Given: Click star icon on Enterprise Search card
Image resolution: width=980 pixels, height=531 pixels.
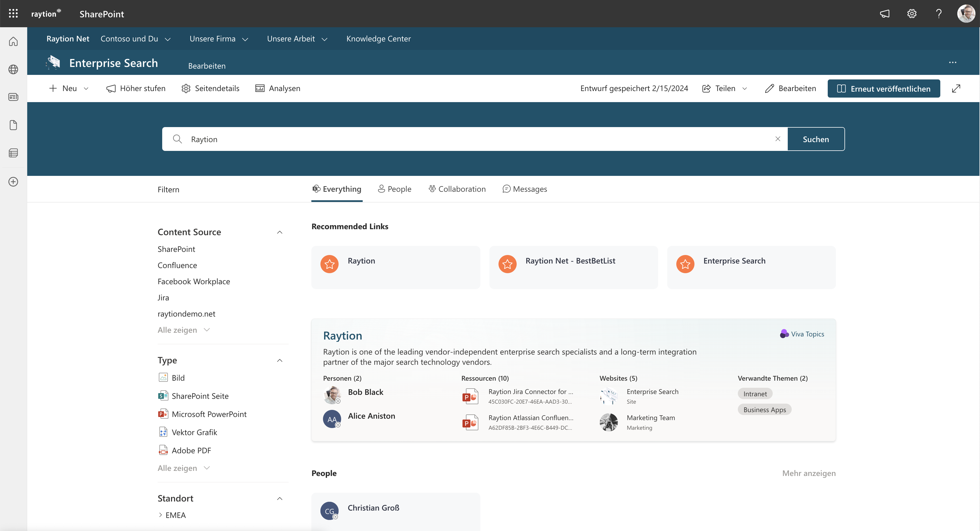Looking at the screenshot, I should click(685, 264).
